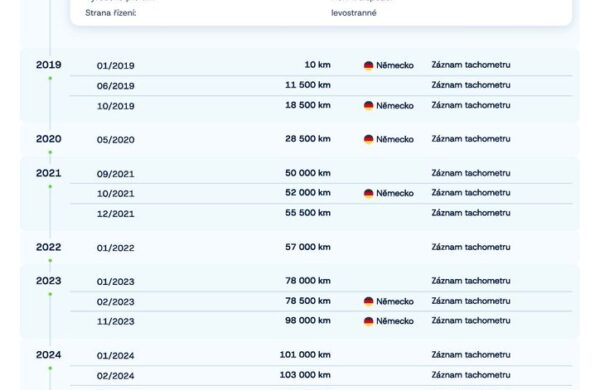Select the green timeline dot under 2021
Screen dimensions: 600x390
click(50, 187)
